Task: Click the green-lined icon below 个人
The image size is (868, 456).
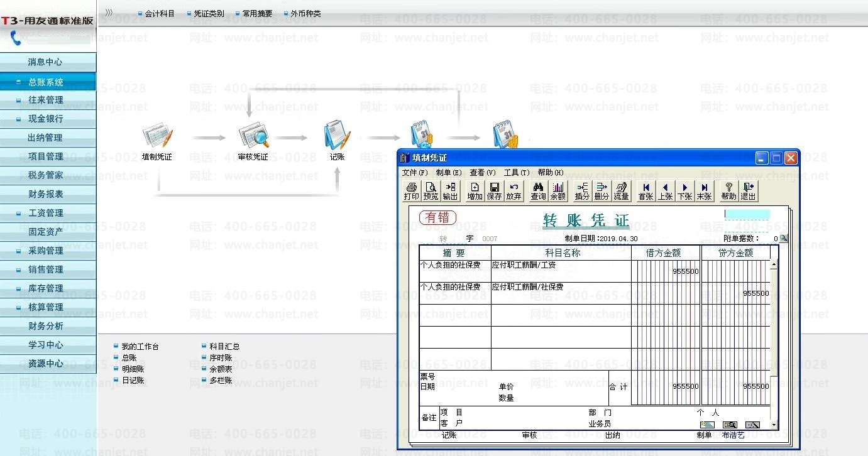Action: (x=706, y=425)
